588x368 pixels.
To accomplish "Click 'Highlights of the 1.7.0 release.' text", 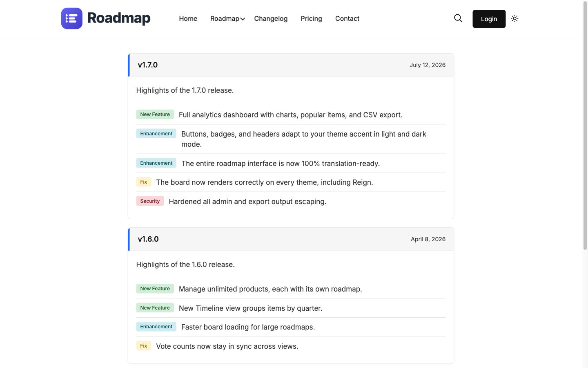I will coord(185,90).
